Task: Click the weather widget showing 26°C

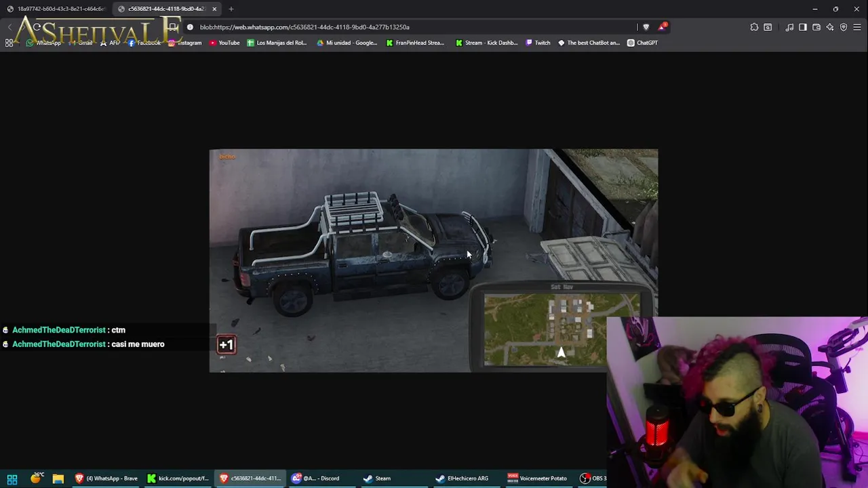Action: [x=36, y=479]
